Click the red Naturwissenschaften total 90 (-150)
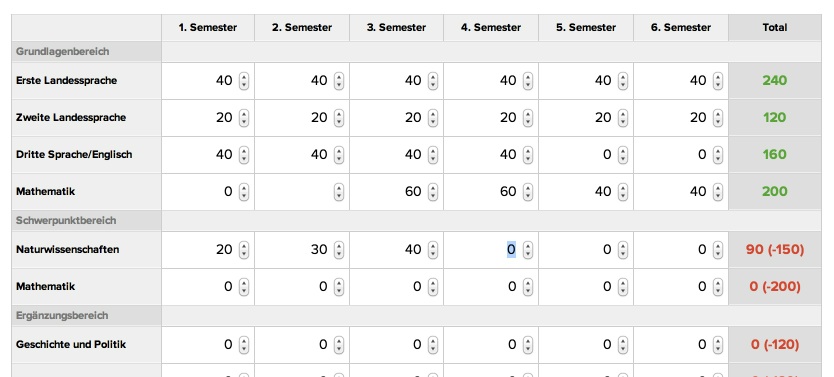 point(774,249)
